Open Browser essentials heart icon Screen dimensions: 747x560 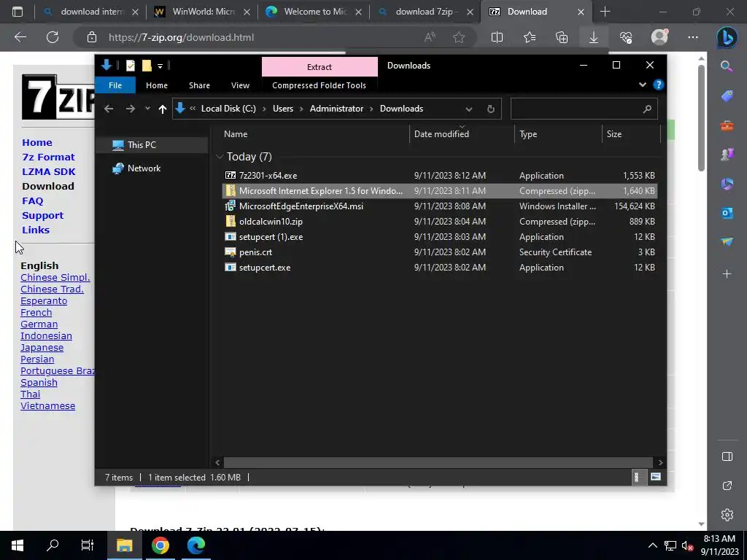626,37
